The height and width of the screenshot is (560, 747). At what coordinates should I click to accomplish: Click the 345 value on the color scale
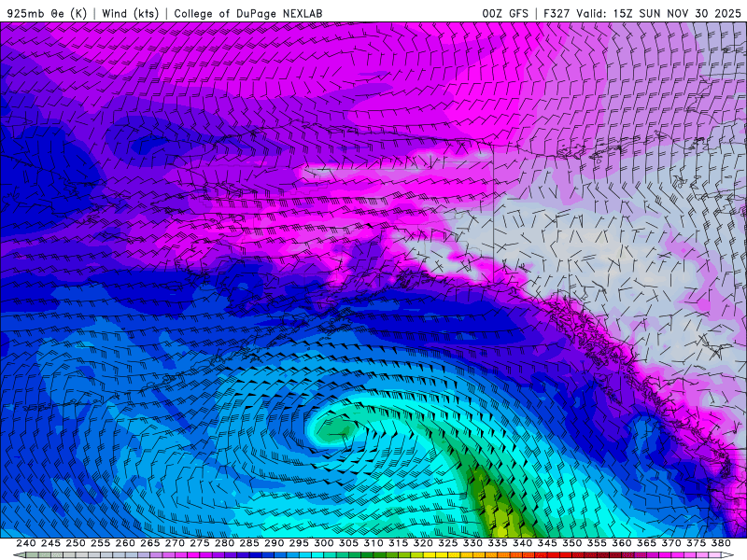(x=546, y=543)
